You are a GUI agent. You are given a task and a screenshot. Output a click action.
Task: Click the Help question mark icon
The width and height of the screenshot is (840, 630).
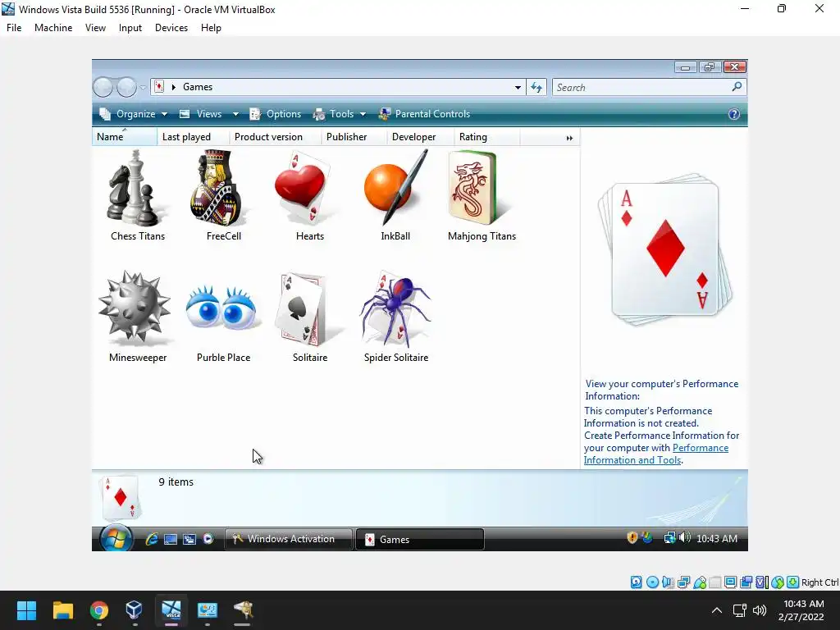tap(734, 114)
